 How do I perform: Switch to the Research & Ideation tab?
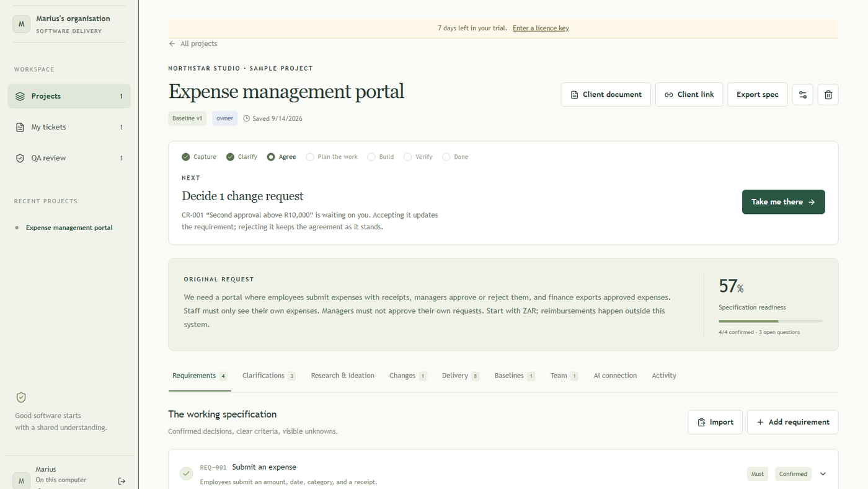pos(343,376)
